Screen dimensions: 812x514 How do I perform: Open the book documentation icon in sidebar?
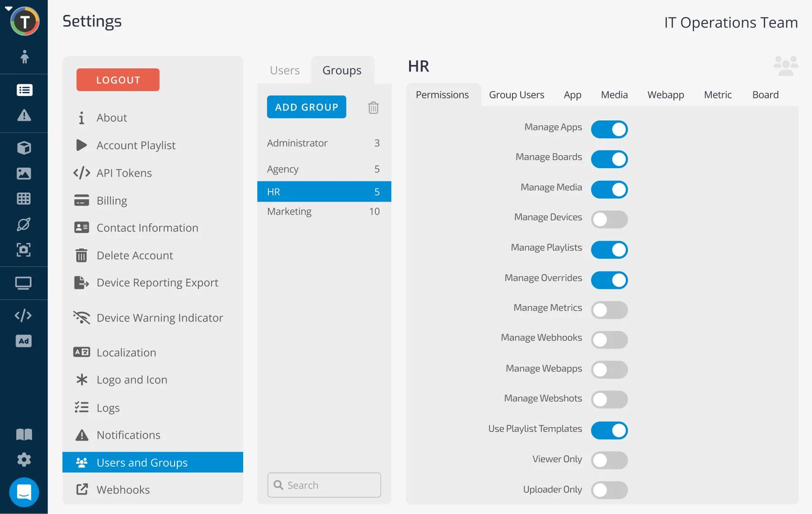(24, 434)
